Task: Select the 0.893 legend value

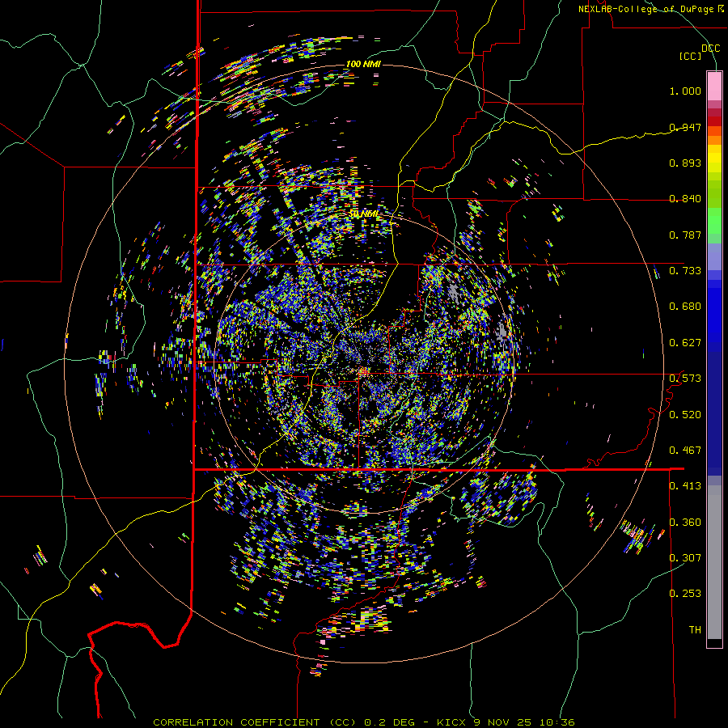Action: (685, 163)
